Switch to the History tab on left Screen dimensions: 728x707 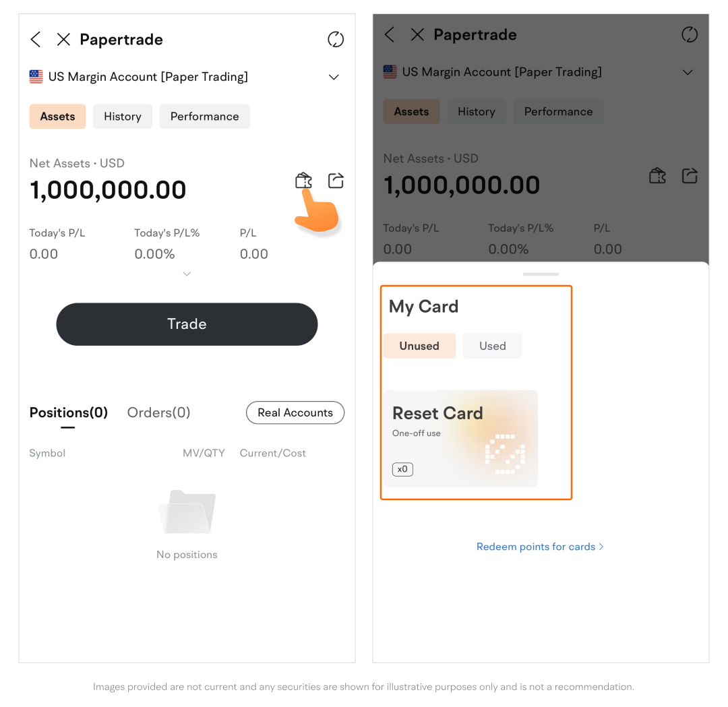(122, 117)
